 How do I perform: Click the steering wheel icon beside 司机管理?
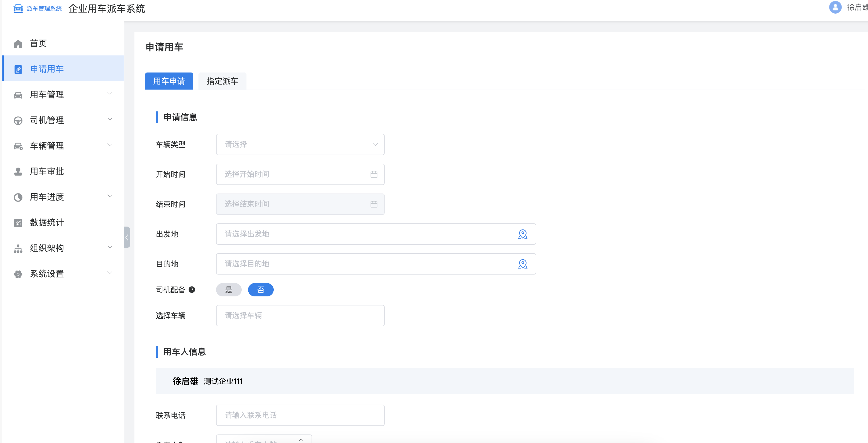18,120
